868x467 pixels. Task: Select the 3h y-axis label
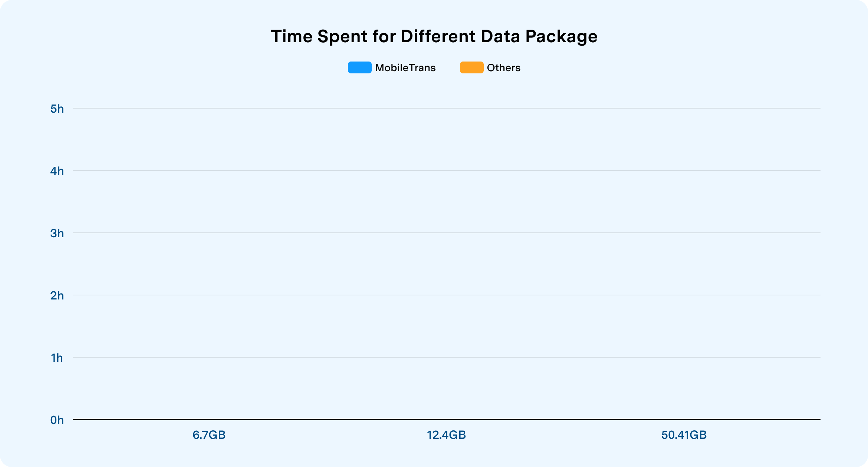pos(57,233)
